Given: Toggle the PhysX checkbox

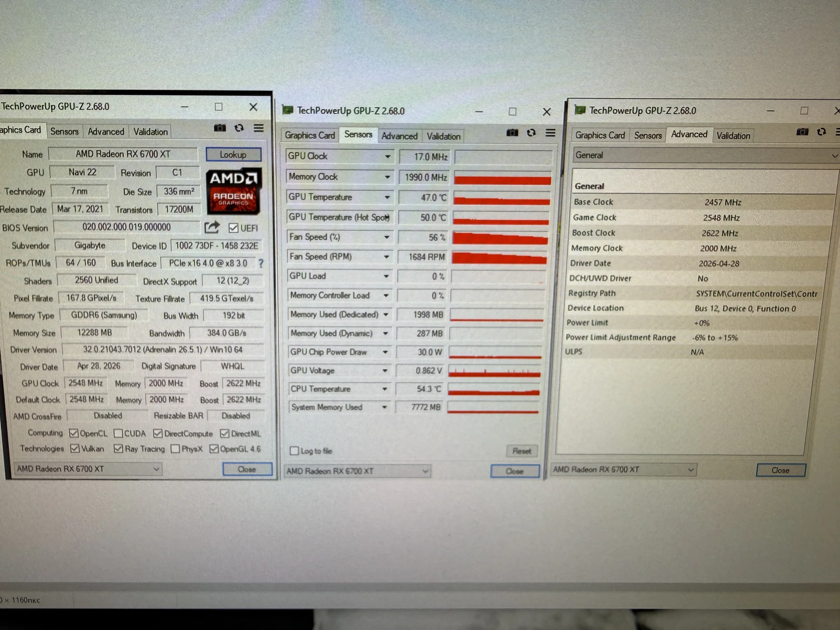Looking at the screenshot, I should tap(175, 448).
